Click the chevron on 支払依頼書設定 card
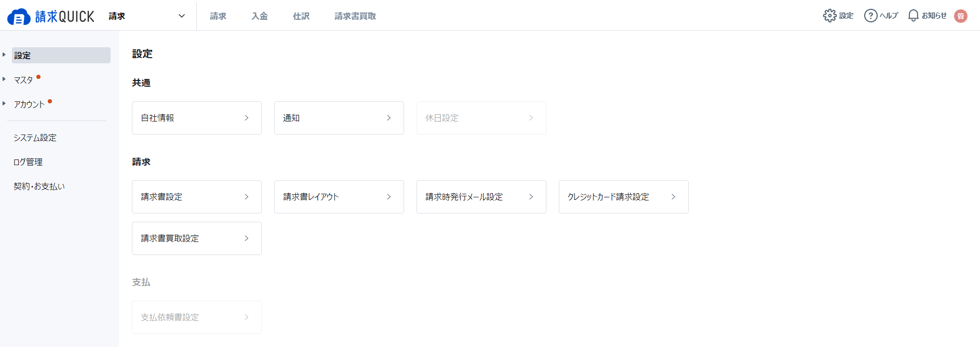 coord(247,317)
